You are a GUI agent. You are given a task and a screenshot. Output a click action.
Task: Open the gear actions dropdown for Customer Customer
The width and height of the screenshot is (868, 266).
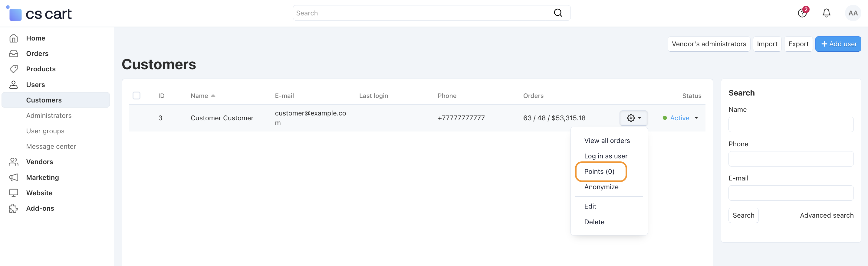point(633,118)
